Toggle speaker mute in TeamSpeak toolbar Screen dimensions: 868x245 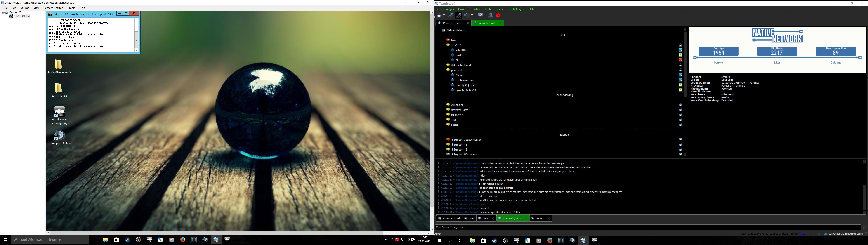(467, 15)
